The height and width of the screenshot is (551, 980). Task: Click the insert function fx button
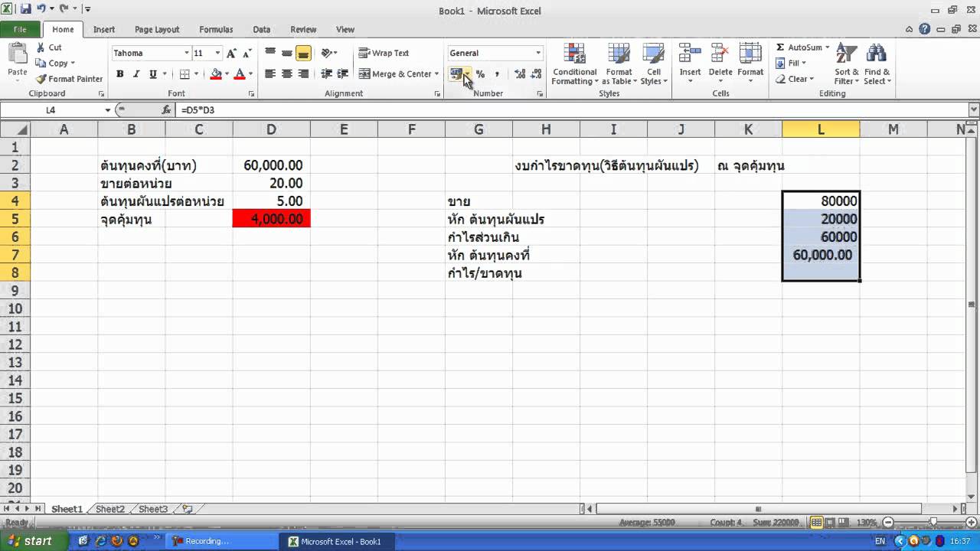166,110
